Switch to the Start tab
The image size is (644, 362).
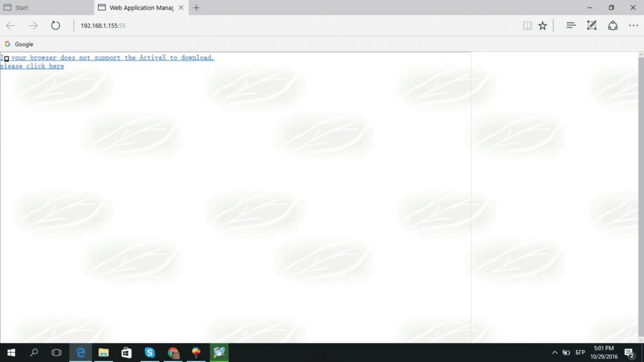[x=47, y=8]
